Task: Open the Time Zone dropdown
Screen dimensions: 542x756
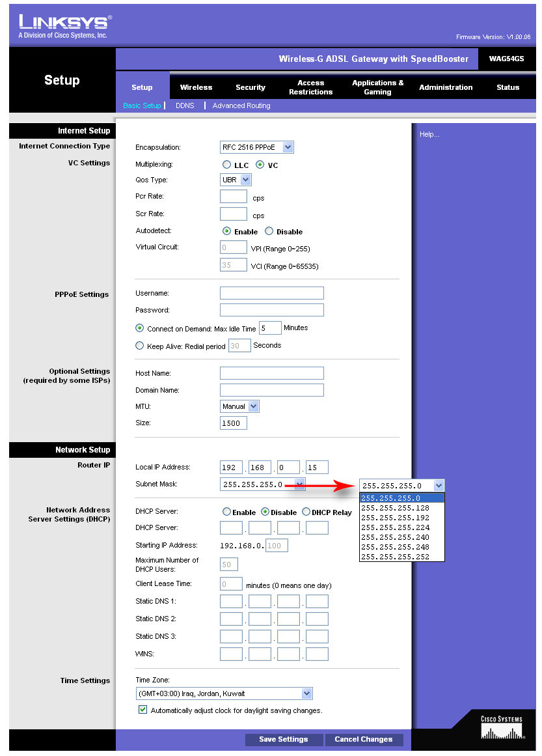Action: click(224, 693)
